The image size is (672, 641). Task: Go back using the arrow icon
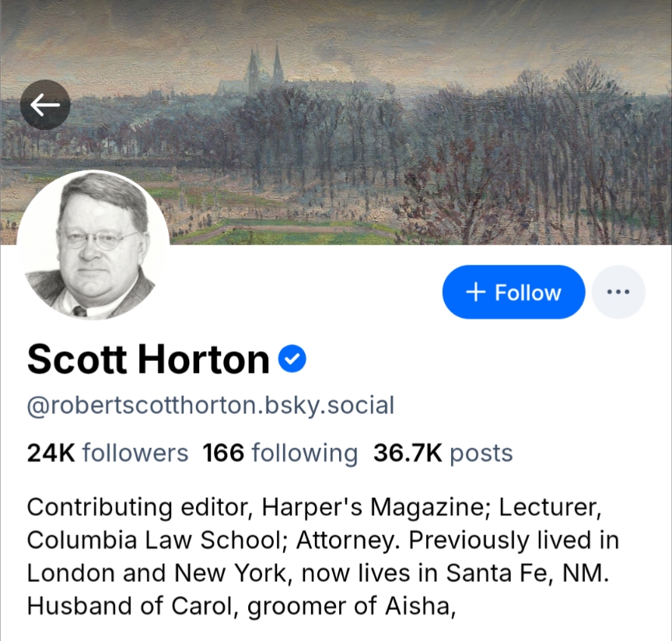(45, 104)
